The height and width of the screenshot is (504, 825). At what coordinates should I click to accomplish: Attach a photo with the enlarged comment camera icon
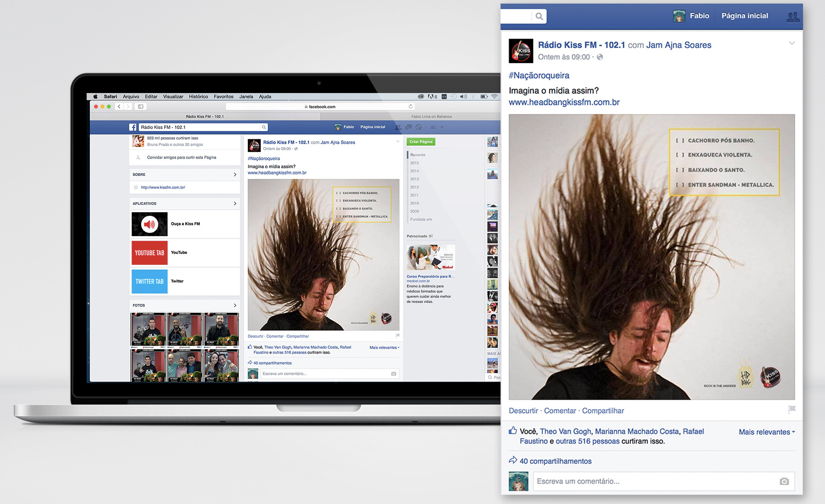[784, 482]
